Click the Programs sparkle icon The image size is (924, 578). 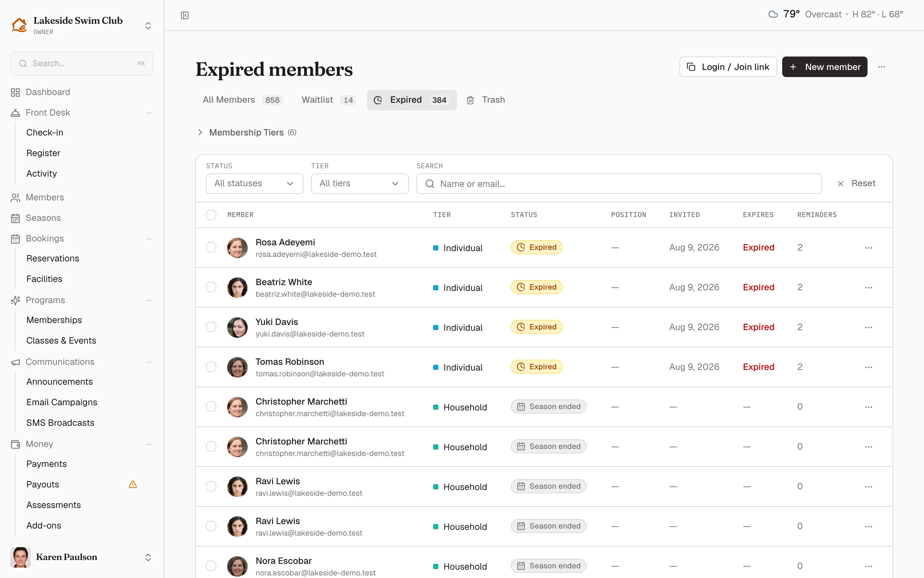point(15,301)
